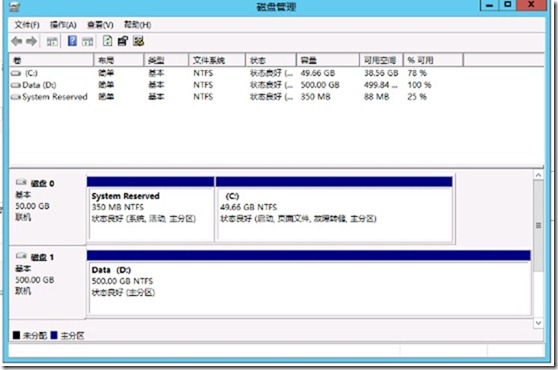Click the last toolbar icon after Properties
The width and height of the screenshot is (558, 370).
[138, 41]
